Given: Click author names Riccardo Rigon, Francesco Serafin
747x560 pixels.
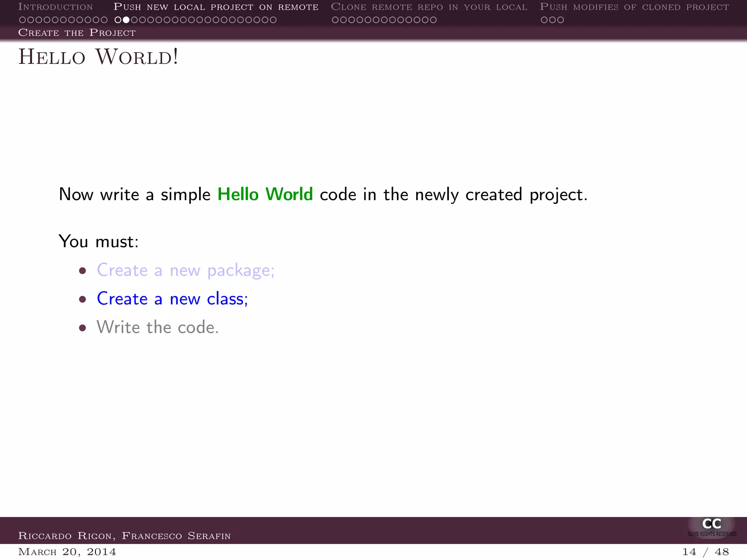Looking at the screenshot, I should [124, 536].
